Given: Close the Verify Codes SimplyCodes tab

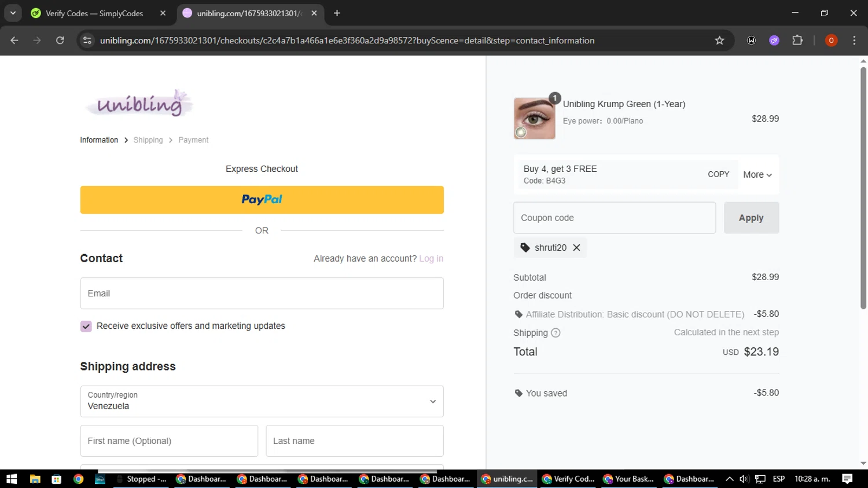Looking at the screenshot, I should coord(163,13).
